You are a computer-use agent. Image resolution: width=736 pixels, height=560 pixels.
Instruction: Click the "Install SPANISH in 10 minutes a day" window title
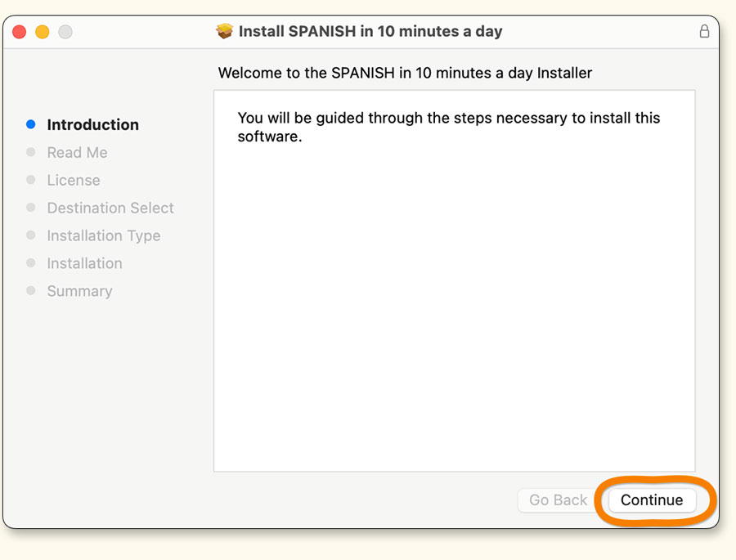coord(370,32)
